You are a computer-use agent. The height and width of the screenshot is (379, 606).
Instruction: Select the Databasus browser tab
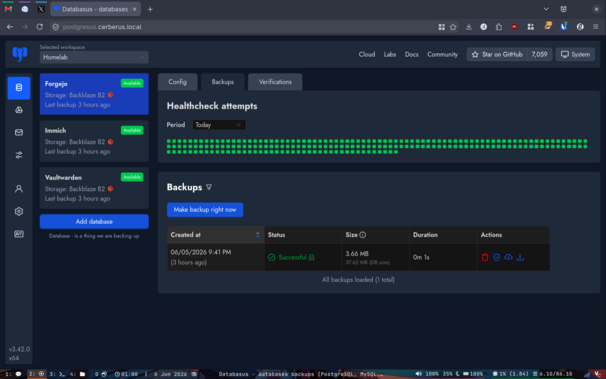pos(95,9)
